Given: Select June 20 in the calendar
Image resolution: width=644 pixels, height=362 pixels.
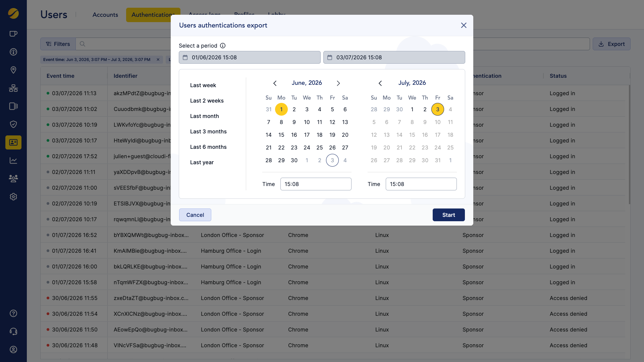Looking at the screenshot, I should (x=345, y=135).
